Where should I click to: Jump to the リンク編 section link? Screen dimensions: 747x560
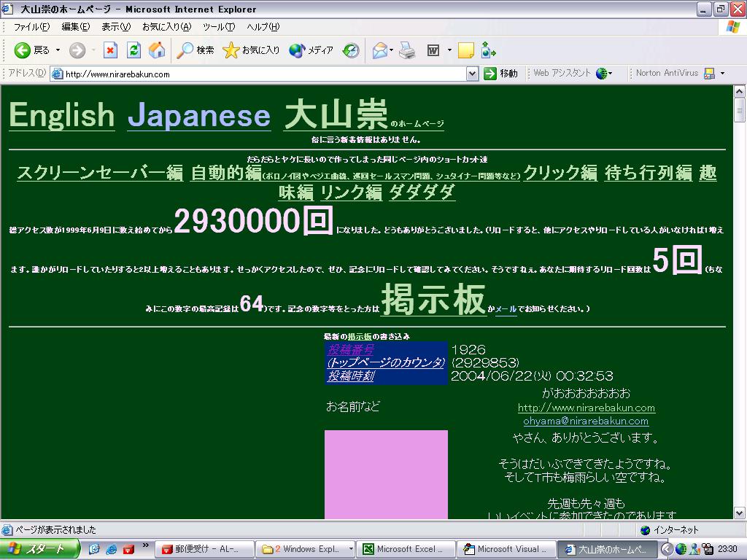click(x=351, y=192)
